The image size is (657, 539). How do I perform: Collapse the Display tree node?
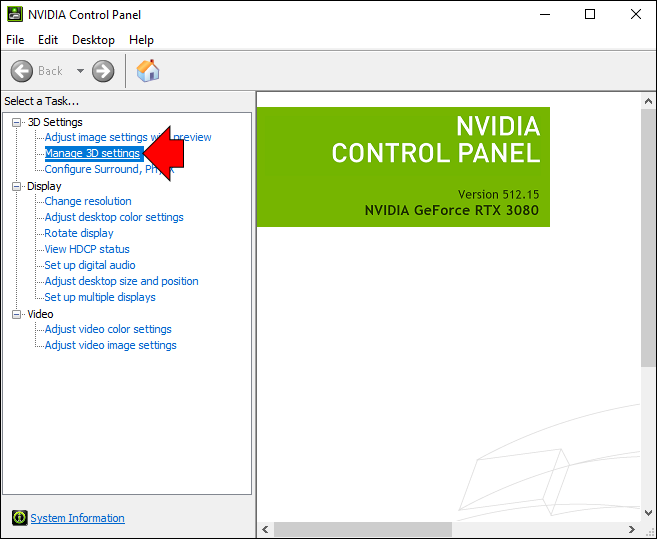point(16,187)
